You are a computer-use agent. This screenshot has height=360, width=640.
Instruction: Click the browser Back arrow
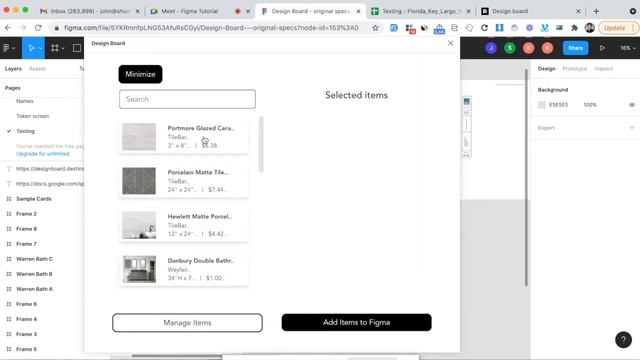[x=8, y=28]
